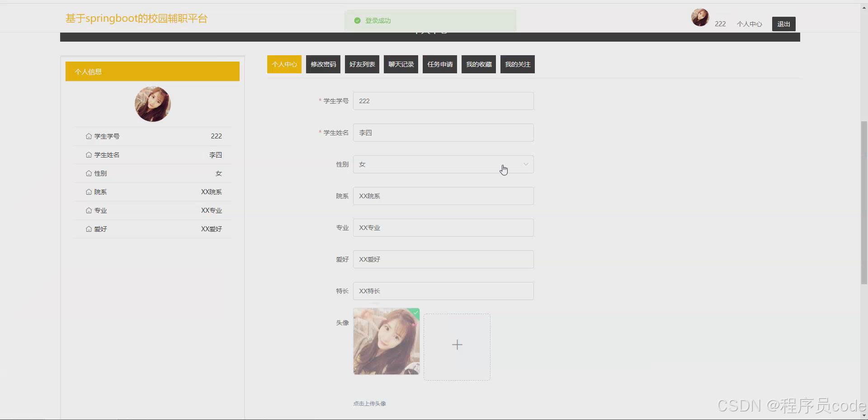Screen dimensions: 868x420
Task: Click the home icon beside 爱好 in sidebar
Action: pos(89,229)
